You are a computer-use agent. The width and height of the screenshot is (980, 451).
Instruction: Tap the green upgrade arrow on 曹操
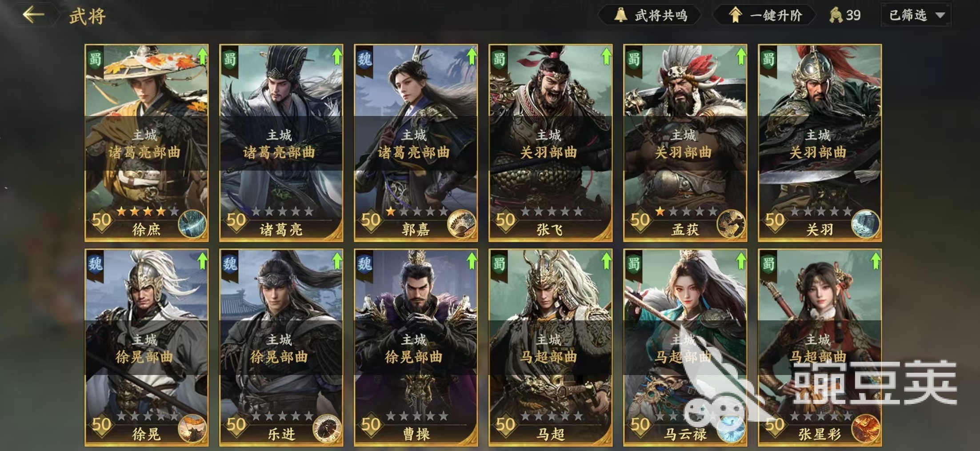click(472, 261)
